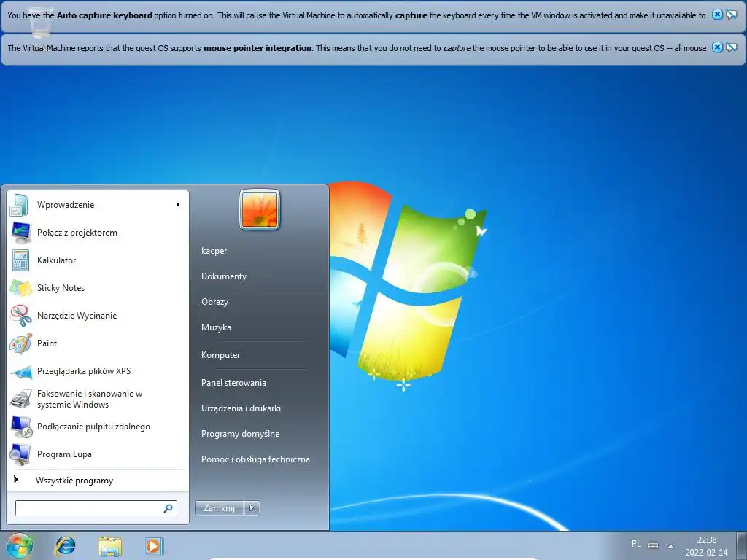747x560 pixels.
Task: Open Internet Explorer from the taskbar
Action: coord(65,545)
